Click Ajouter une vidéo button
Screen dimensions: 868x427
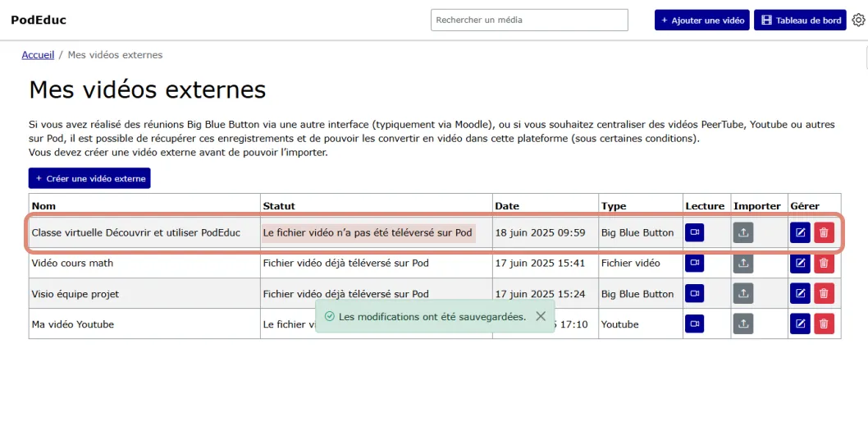(702, 21)
